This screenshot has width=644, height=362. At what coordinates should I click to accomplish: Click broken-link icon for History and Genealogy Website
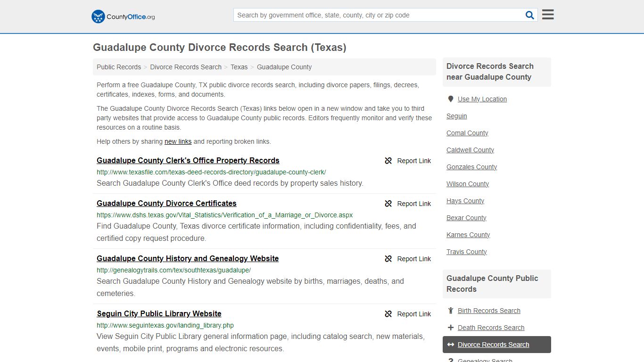[388, 259]
